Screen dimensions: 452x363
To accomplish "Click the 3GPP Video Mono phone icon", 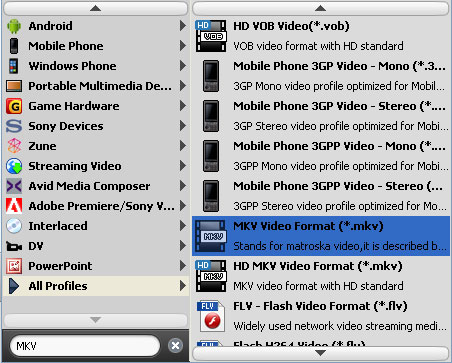I will click(x=211, y=156).
